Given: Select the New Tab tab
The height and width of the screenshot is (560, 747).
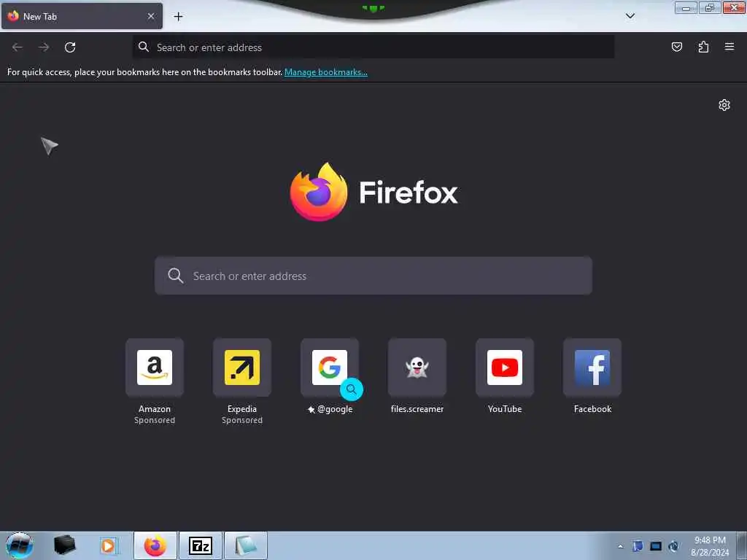Looking at the screenshot, I should click(82, 16).
